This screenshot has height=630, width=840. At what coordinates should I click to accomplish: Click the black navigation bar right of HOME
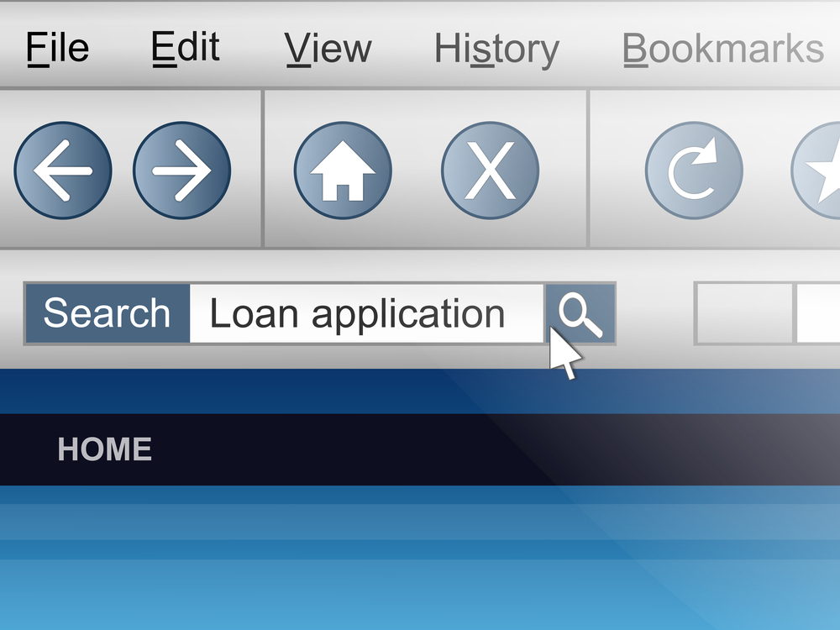point(496,449)
